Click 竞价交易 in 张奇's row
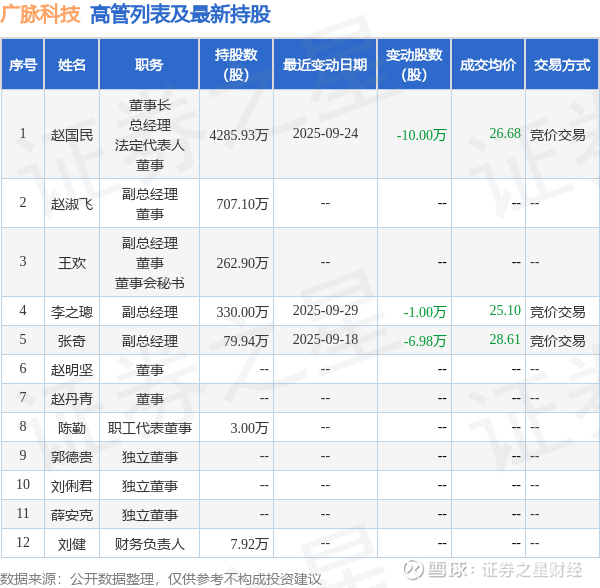The image size is (600, 588). tap(558, 341)
